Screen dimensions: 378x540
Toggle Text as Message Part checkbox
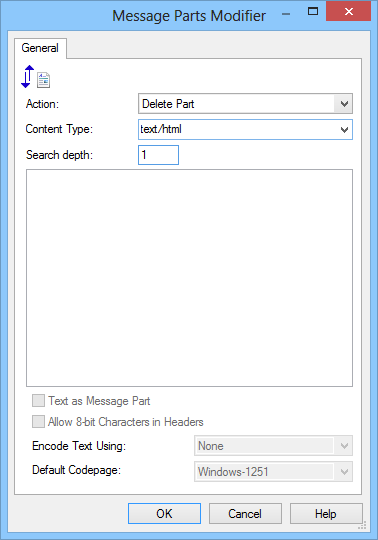(x=38, y=401)
